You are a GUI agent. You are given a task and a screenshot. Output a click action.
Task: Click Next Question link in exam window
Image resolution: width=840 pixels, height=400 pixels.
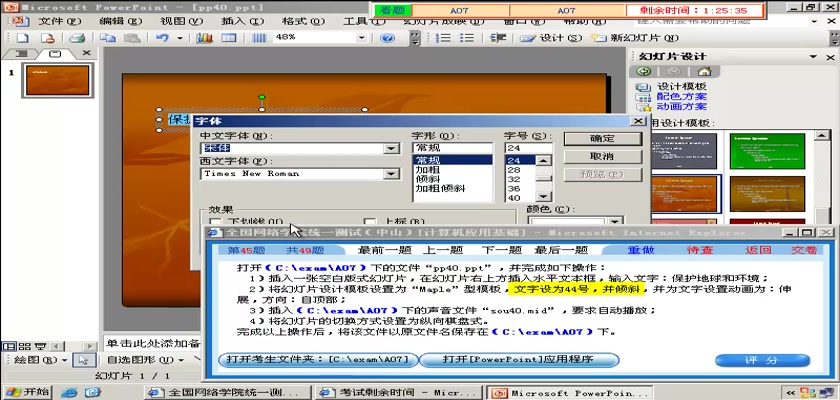tap(501, 250)
